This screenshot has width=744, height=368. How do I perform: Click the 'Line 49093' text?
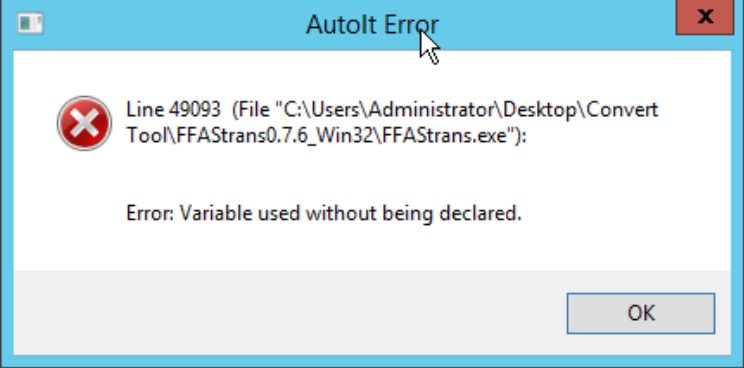coord(173,110)
